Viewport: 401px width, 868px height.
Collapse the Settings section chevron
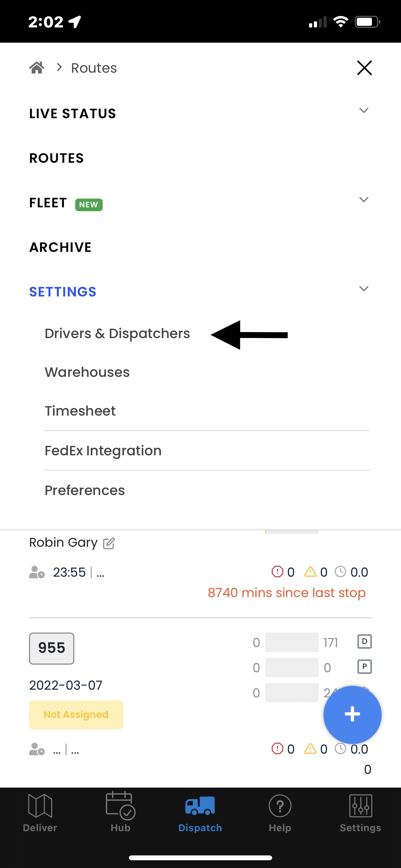(x=364, y=289)
